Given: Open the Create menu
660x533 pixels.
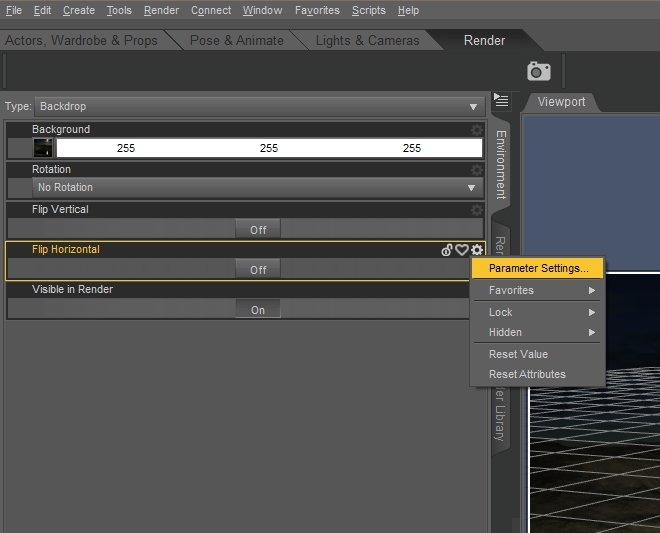Looking at the screenshot, I should coord(79,10).
